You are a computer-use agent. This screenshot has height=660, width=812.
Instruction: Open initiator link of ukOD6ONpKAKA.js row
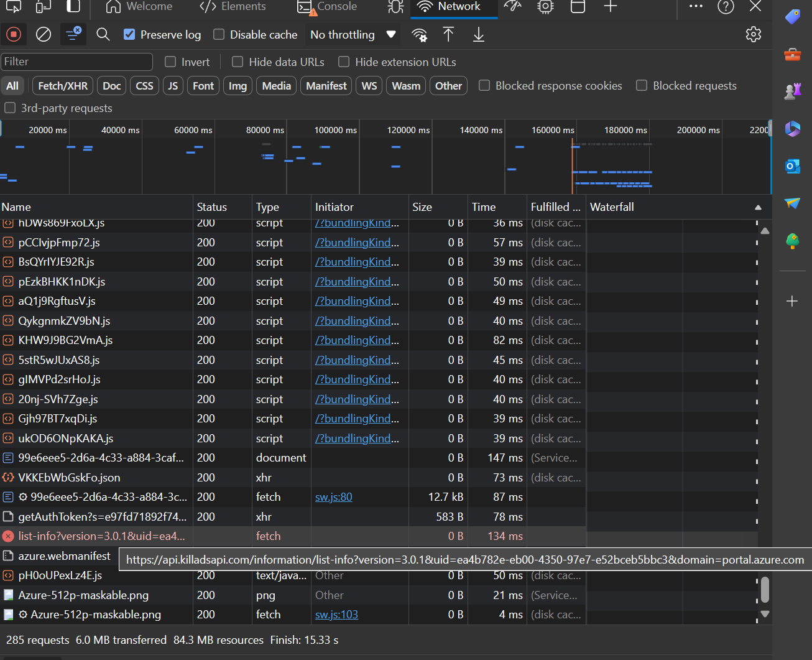coord(358,439)
